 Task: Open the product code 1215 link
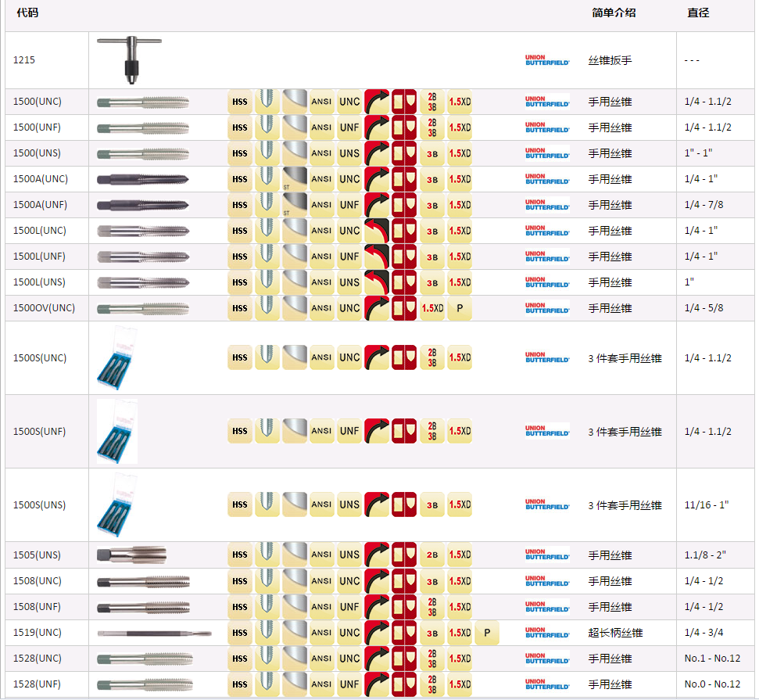24,60
